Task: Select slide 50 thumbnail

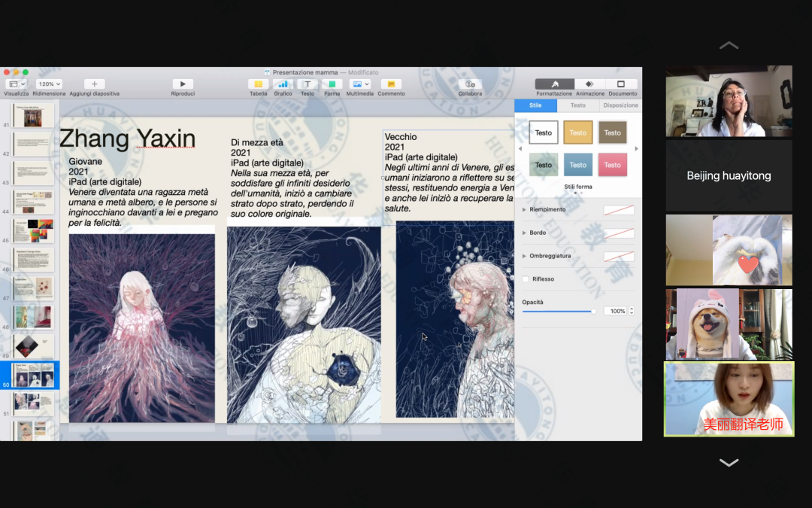Action: coord(33,376)
